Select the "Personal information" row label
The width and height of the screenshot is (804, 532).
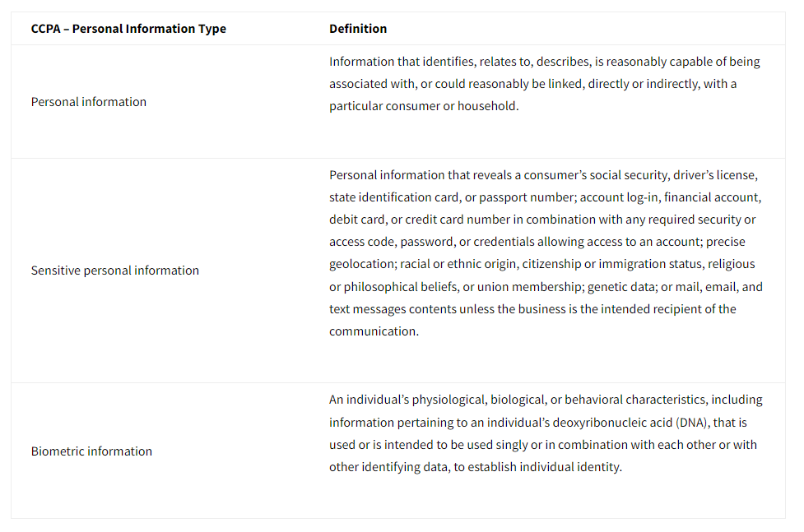click(x=89, y=102)
